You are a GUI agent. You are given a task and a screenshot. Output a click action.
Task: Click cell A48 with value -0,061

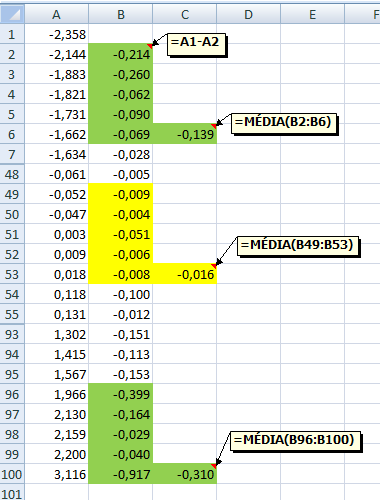[56, 174]
